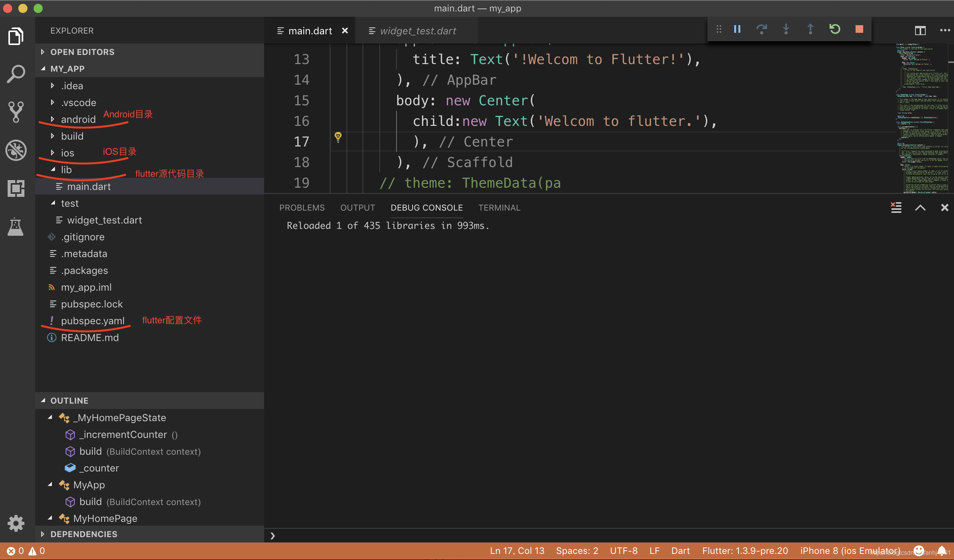
Task: Close the main.dart editor tab
Action: [x=345, y=31]
